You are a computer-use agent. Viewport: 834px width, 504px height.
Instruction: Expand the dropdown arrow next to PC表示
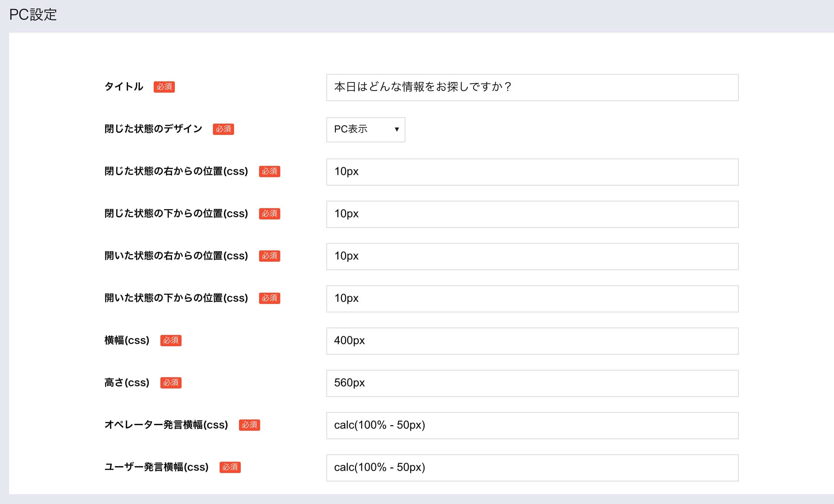pos(397,130)
